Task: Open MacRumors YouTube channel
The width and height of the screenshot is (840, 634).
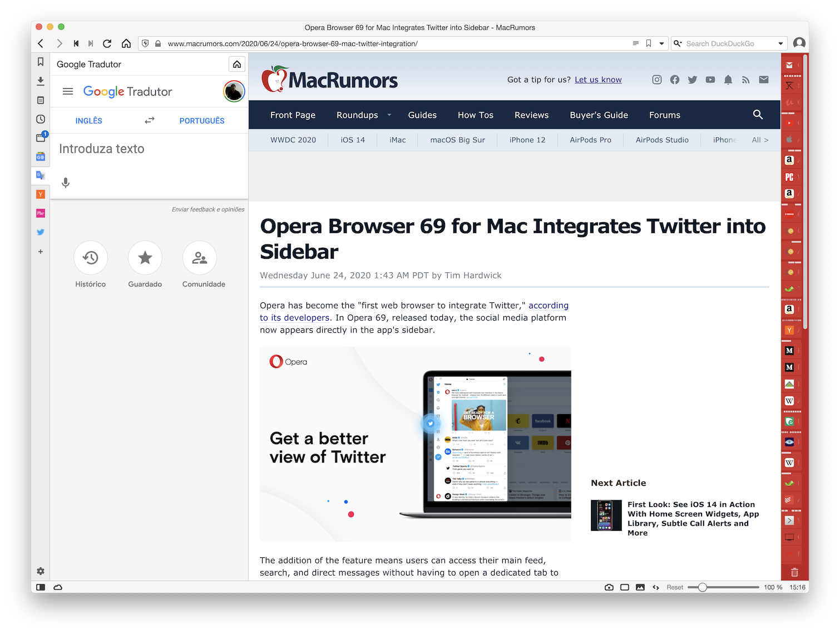Action: tap(710, 80)
